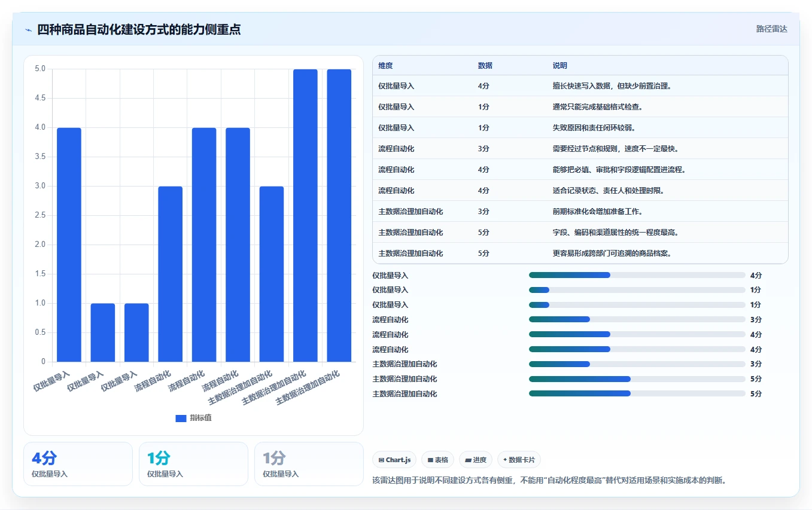The height and width of the screenshot is (510, 812).
Task: Click the 主数据治理加自动化 chart bar at value 3
Action: point(271,274)
